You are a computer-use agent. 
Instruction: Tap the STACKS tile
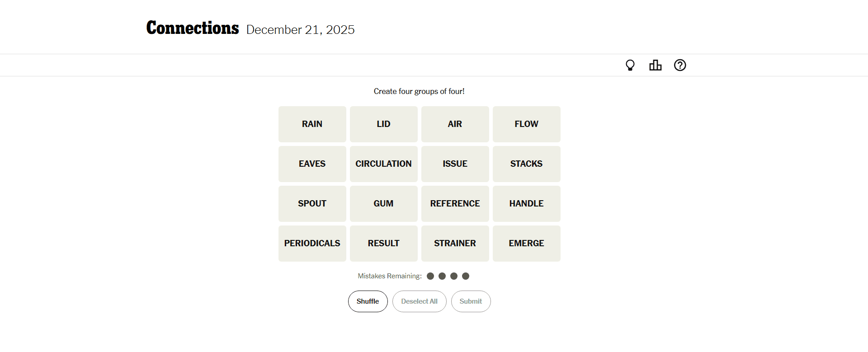[526, 164]
